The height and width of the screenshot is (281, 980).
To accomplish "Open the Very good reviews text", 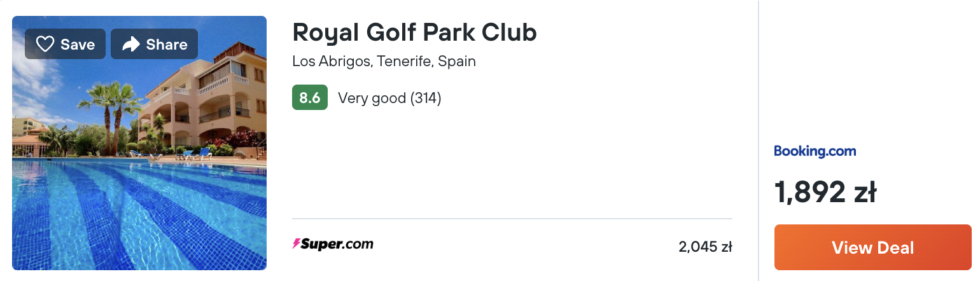I will coord(372,98).
